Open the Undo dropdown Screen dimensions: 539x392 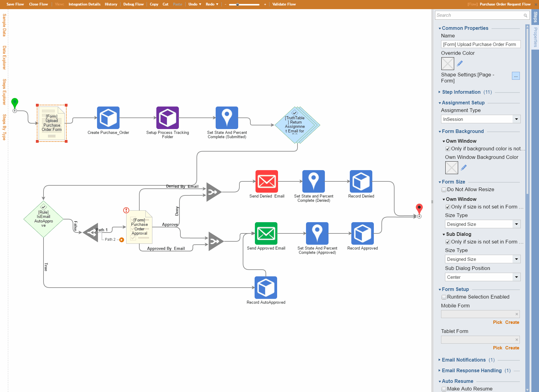point(195,4)
